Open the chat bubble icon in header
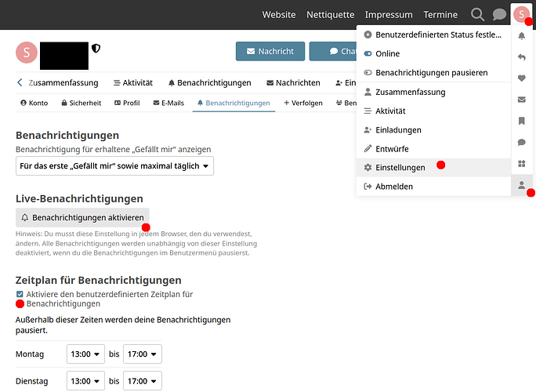 [499, 15]
